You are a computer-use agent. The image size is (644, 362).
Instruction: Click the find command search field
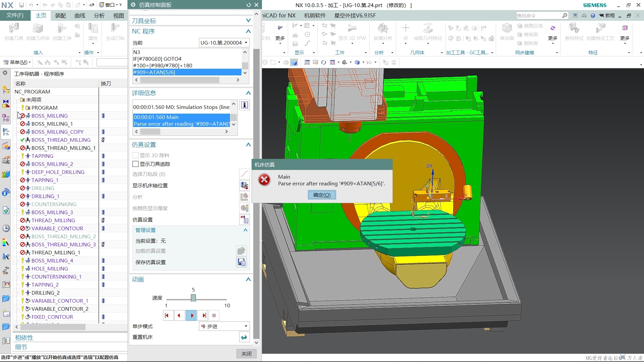coord(539,15)
